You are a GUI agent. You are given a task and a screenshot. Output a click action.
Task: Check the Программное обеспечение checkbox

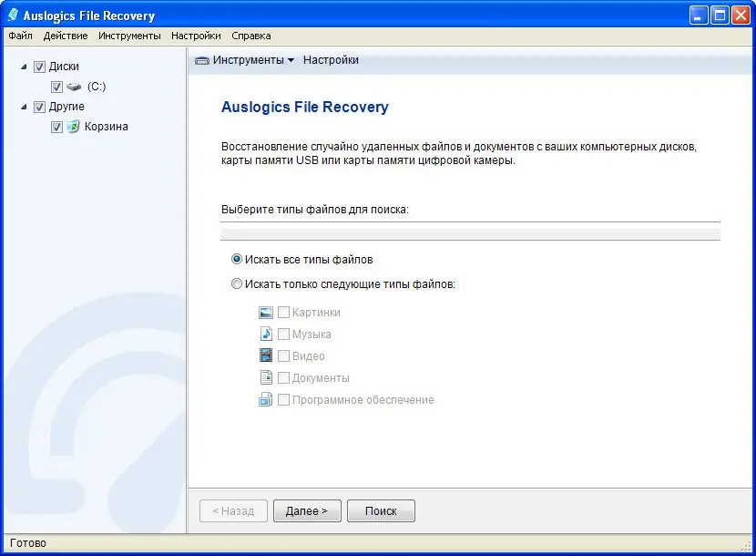283,399
